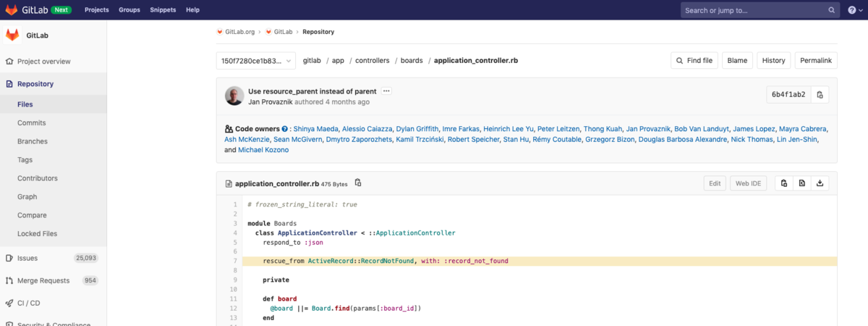Open the Projects menu
868x326 pixels.
click(97, 10)
